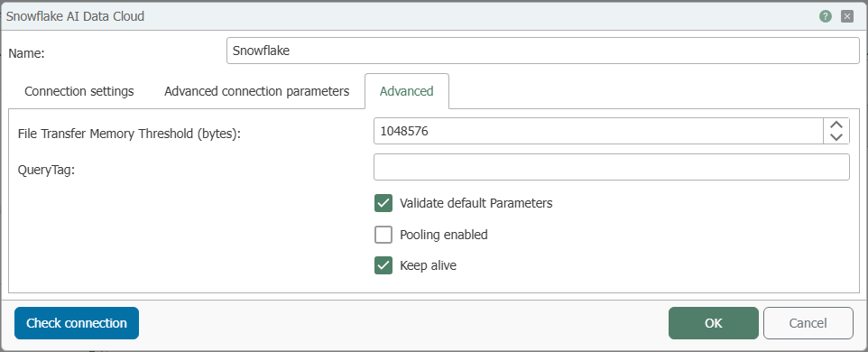The image size is (868, 352).
Task: Click the File Transfer Memory Threshold (bytes) label
Action: [130, 134]
